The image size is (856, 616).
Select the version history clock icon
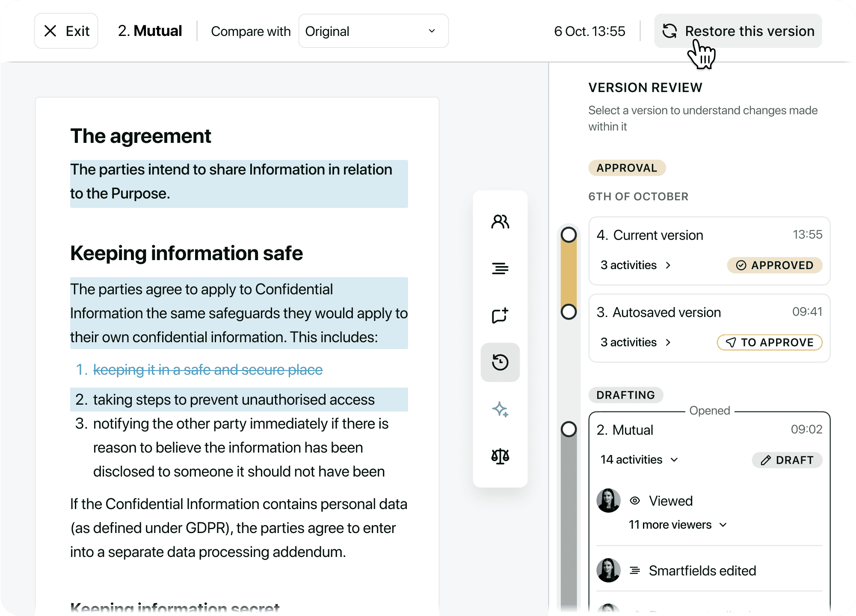pos(500,362)
